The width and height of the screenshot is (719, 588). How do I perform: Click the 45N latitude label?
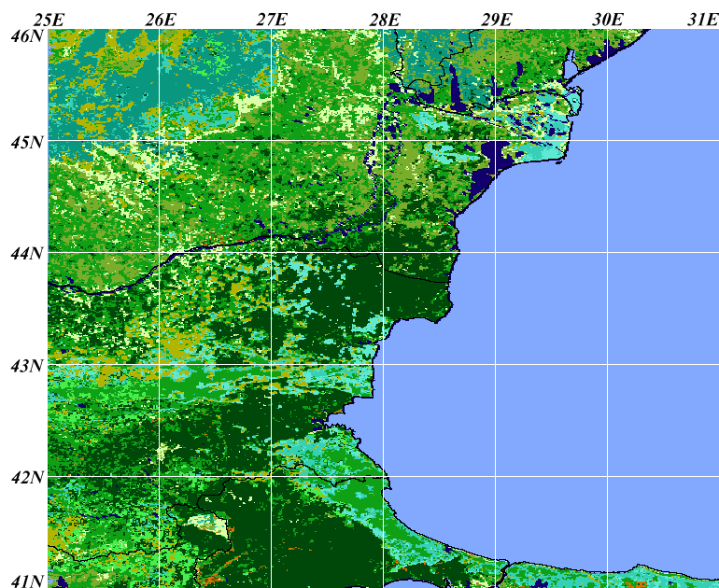pos(26,143)
